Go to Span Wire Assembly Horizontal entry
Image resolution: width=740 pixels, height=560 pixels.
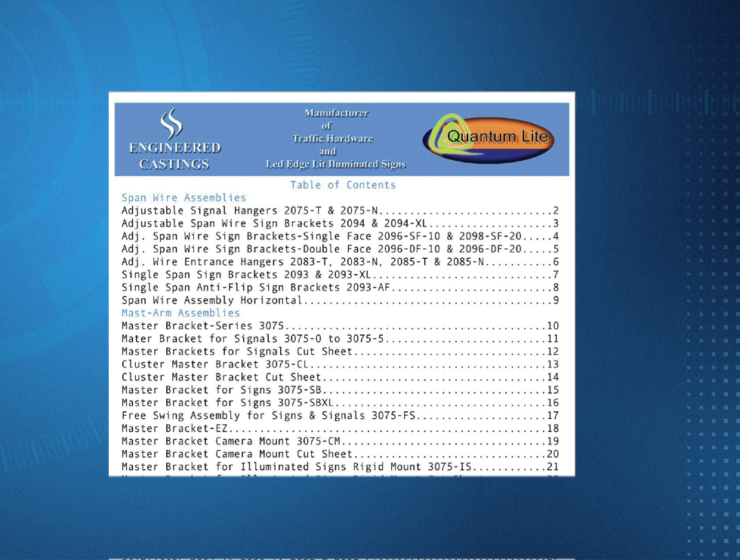tap(341, 300)
